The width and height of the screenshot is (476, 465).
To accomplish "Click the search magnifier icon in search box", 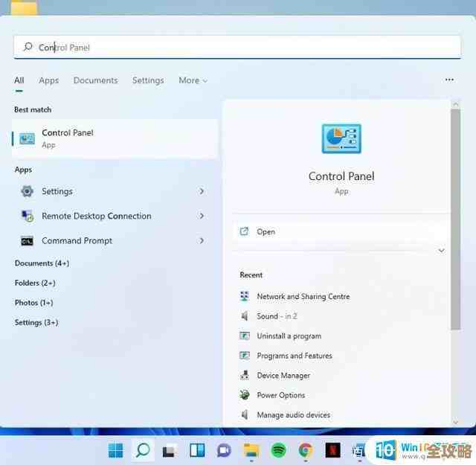I will click(28, 47).
